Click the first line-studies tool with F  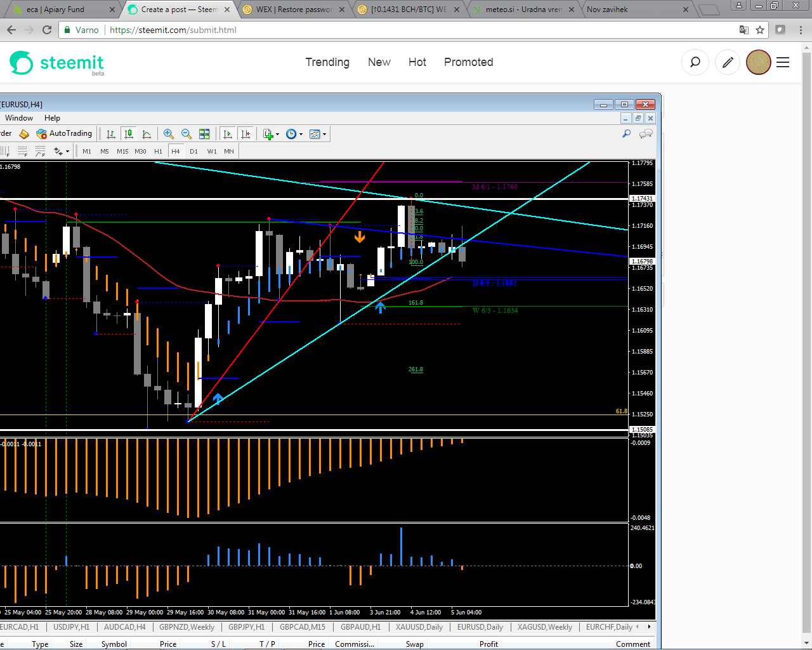(x=5, y=151)
